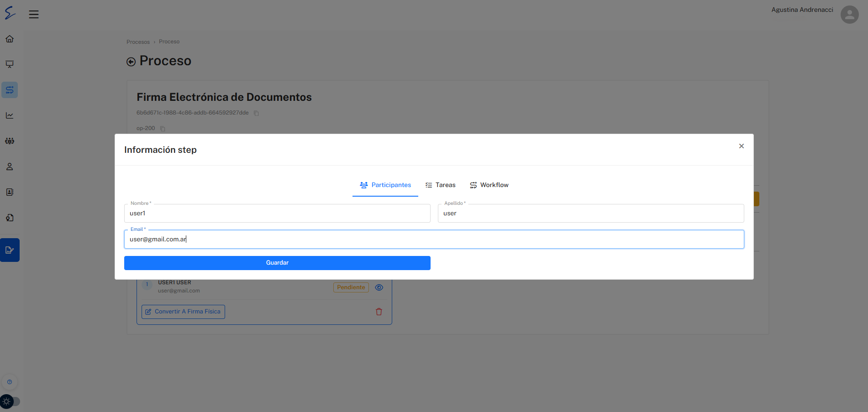Click the back arrow beside Proceso
This screenshot has height=412, width=868.
[131, 62]
